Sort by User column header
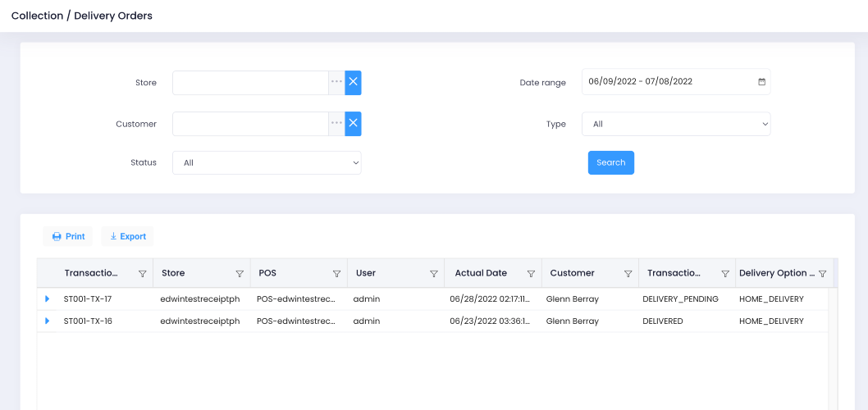 tap(366, 273)
